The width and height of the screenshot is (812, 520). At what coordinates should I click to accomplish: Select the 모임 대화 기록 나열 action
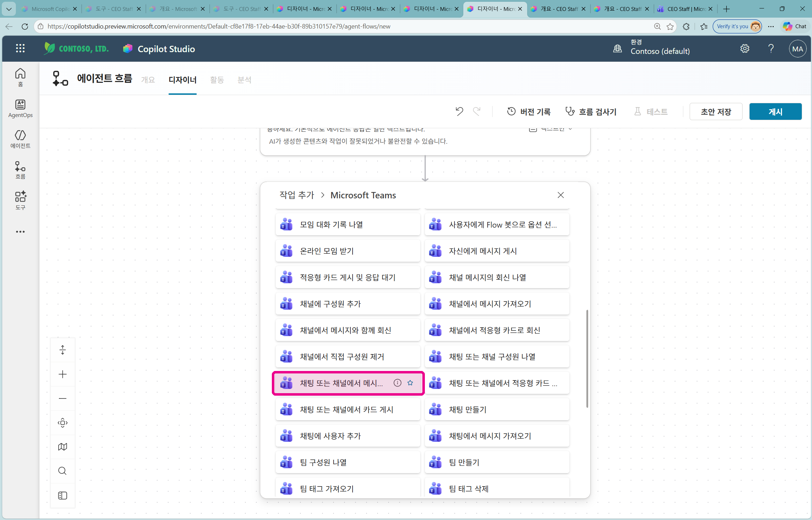pyautogui.click(x=348, y=224)
